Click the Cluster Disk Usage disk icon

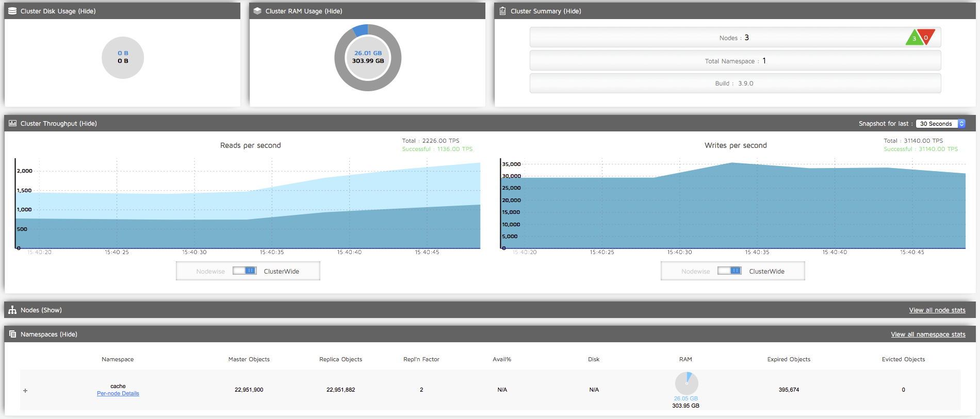pyautogui.click(x=12, y=11)
